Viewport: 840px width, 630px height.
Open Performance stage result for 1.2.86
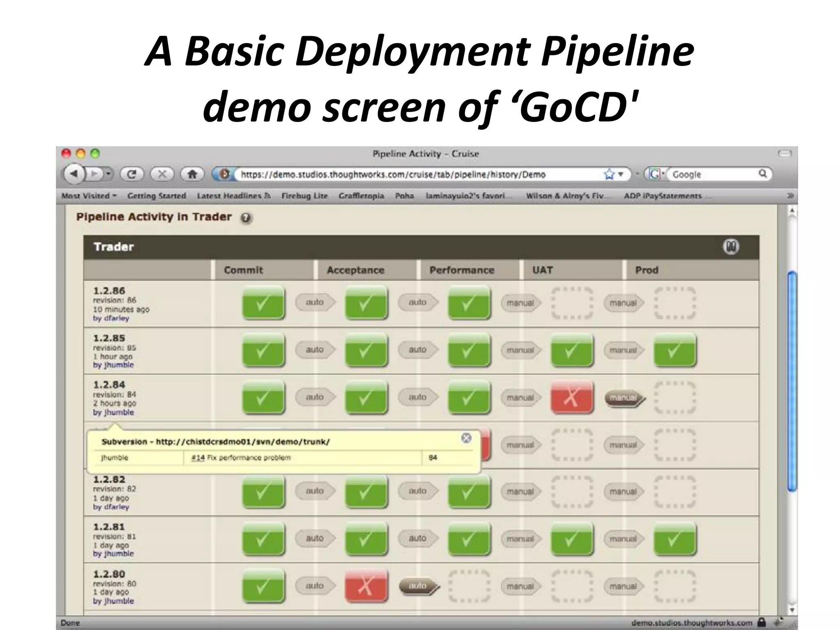coord(469,303)
